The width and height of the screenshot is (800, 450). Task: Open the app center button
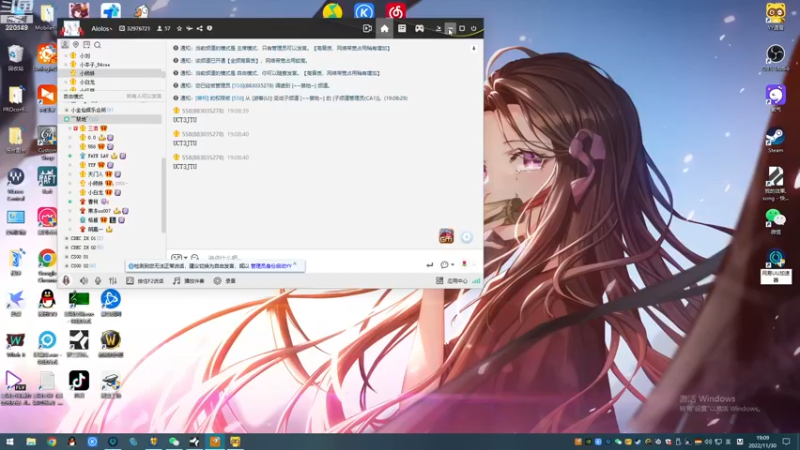click(452, 281)
